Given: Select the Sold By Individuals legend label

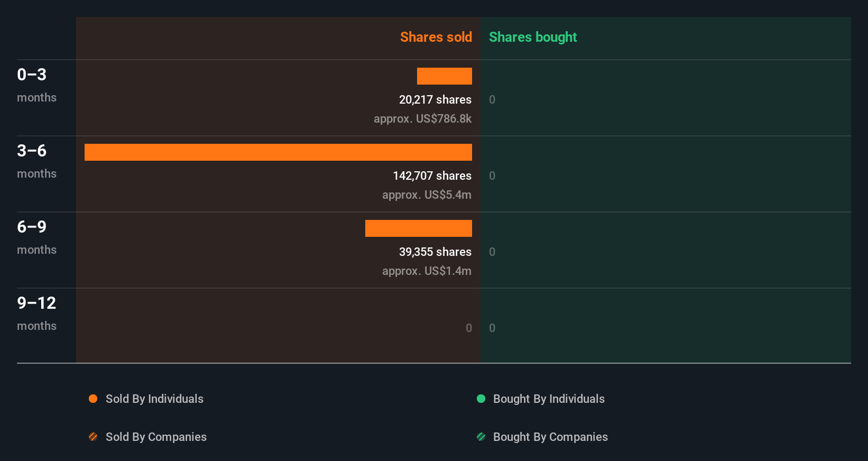Looking at the screenshot, I should 154,399.
